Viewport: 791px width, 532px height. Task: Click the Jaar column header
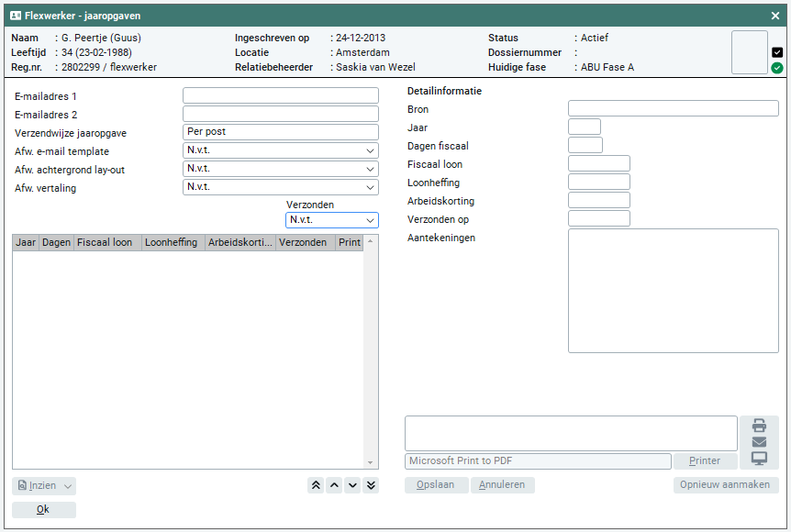coord(26,243)
